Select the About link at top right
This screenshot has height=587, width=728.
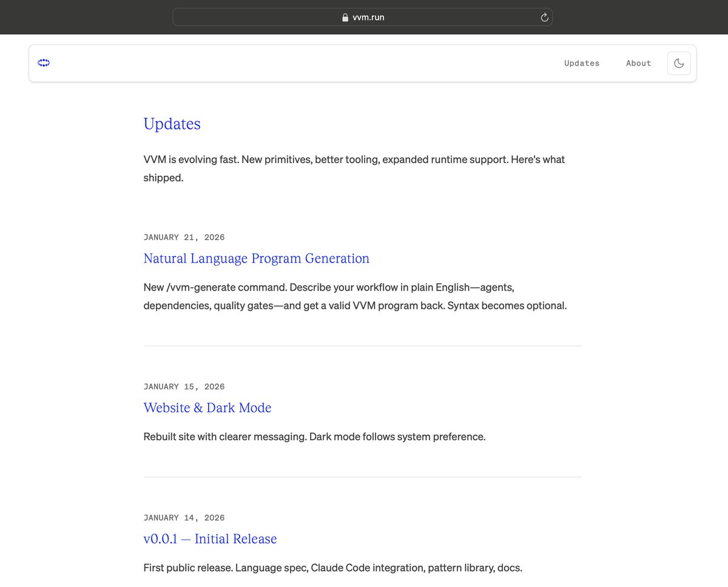tap(638, 63)
